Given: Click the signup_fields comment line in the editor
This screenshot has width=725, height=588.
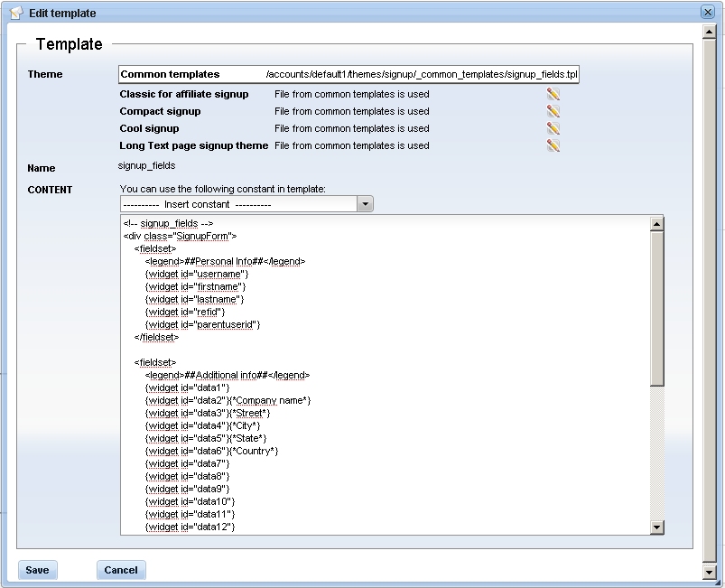Looking at the screenshot, I should click(x=168, y=223).
